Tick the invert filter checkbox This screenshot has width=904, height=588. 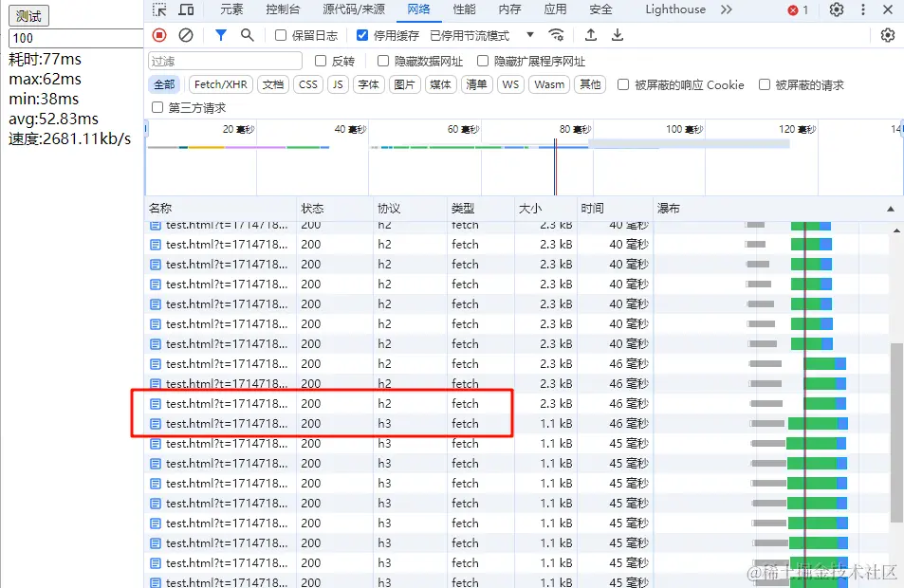(321, 61)
